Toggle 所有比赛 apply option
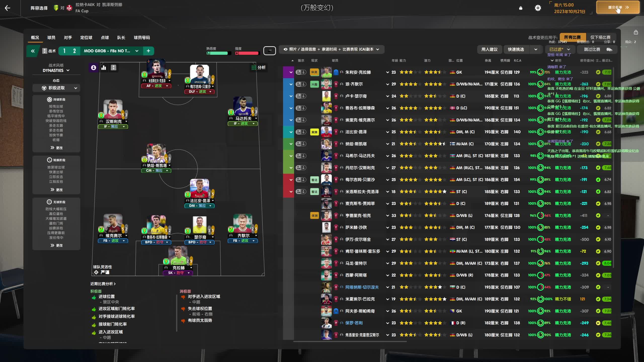 coord(572,37)
